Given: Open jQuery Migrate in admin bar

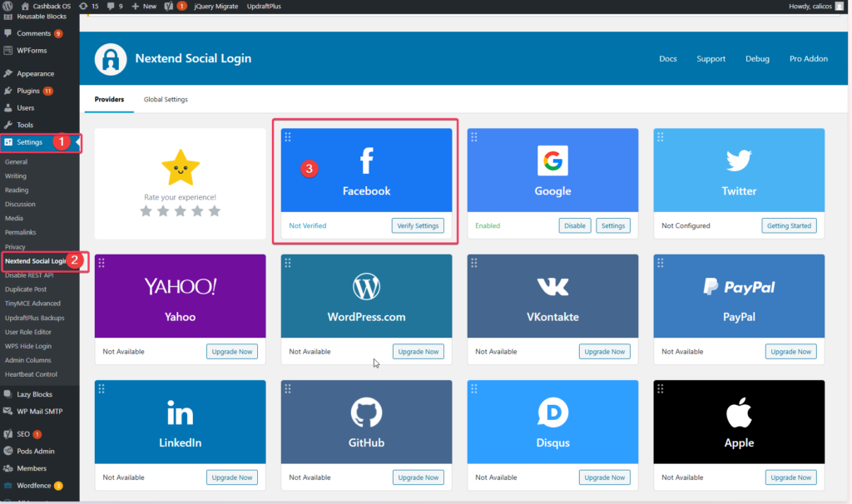Looking at the screenshot, I should point(216,6).
